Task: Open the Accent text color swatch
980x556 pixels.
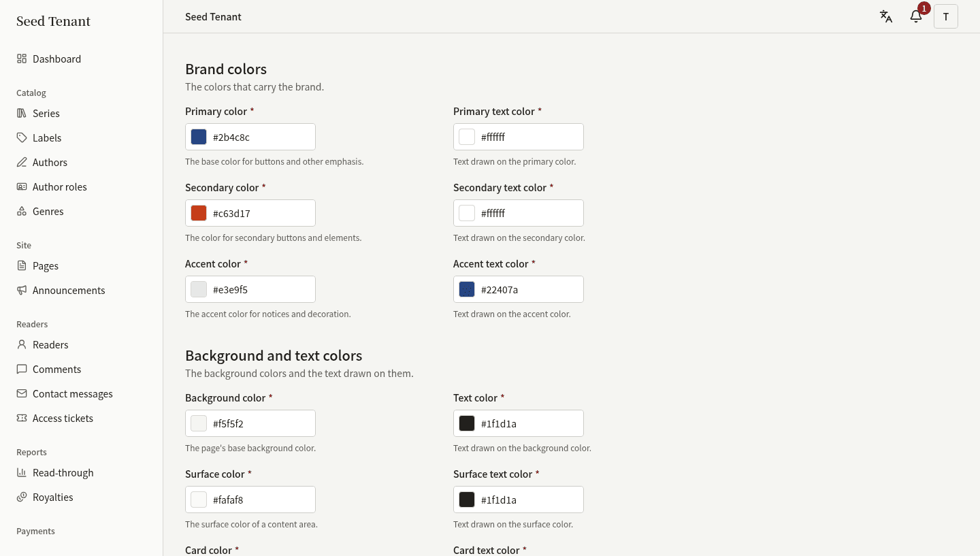Action: click(x=467, y=289)
